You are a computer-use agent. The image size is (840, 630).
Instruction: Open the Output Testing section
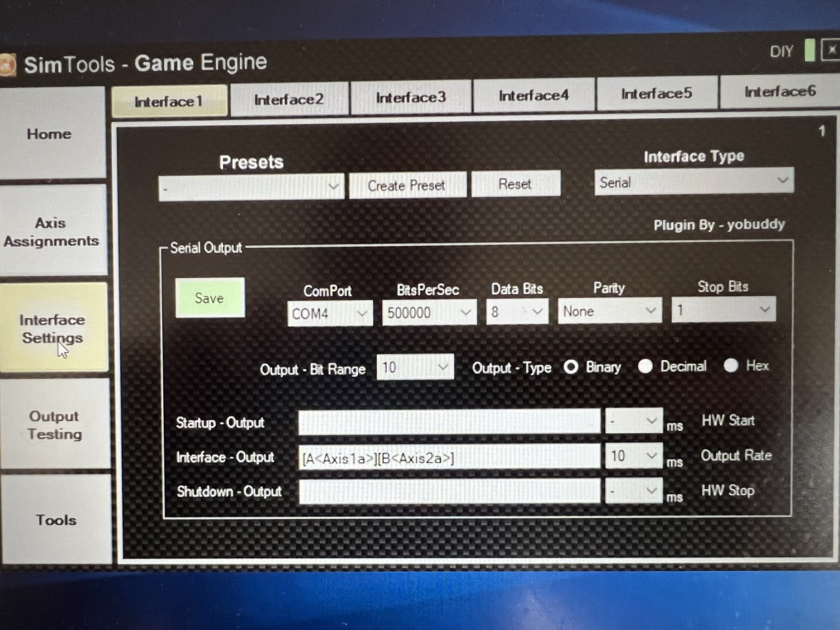pyautogui.click(x=55, y=424)
